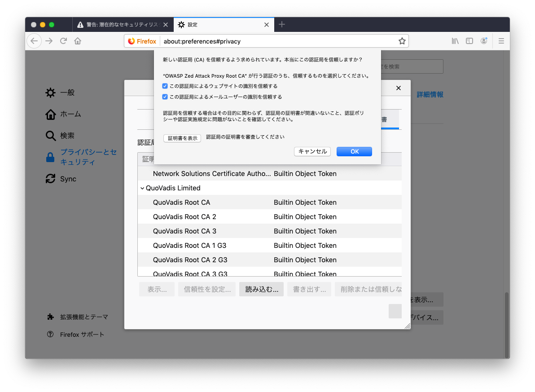Close the 設定 tab
Image resolution: width=535 pixels, height=392 pixels.
(x=267, y=25)
